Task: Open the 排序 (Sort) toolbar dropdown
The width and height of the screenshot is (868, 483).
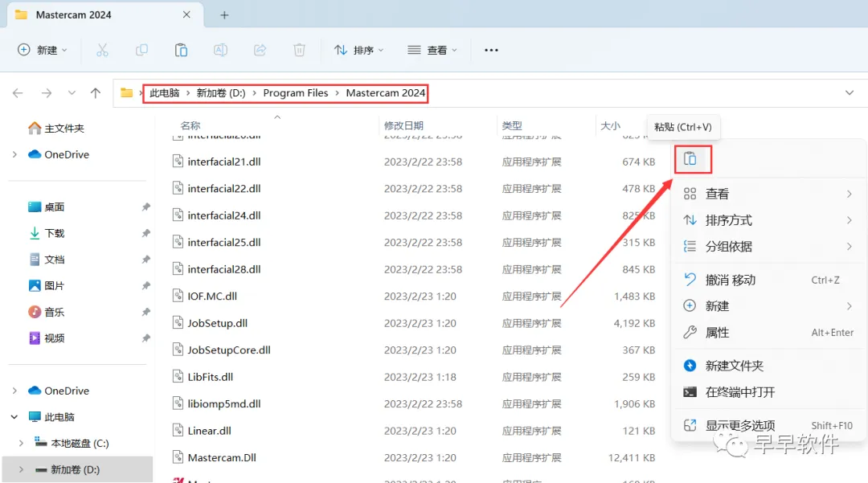Action: pyautogui.click(x=358, y=50)
